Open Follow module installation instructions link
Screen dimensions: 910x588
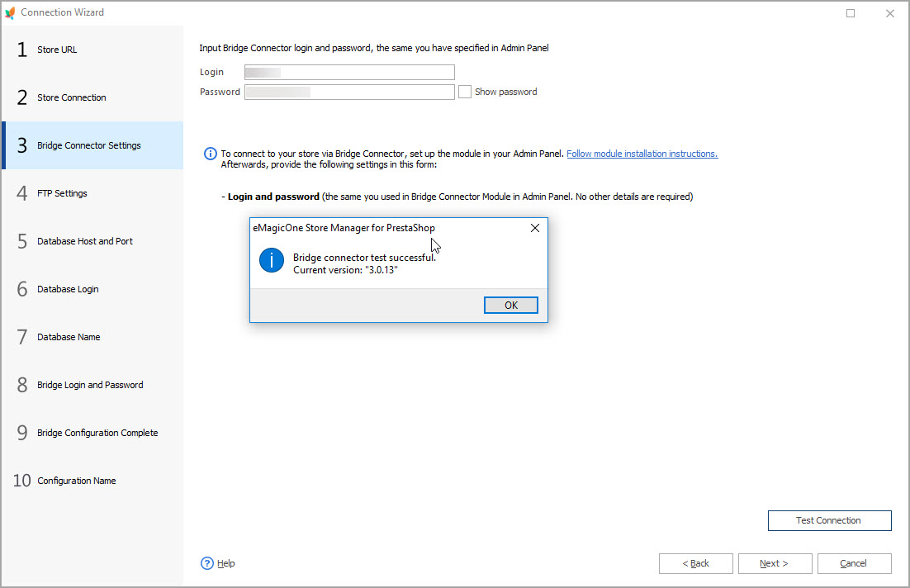click(x=642, y=154)
